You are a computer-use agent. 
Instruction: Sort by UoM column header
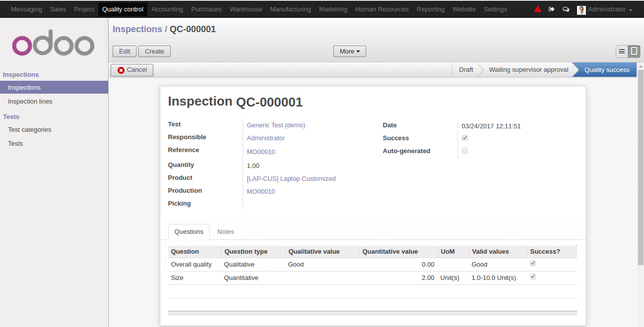click(x=453, y=252)
